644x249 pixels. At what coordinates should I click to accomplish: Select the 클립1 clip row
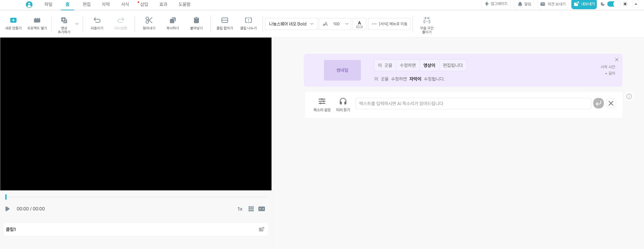click(136, 229)
